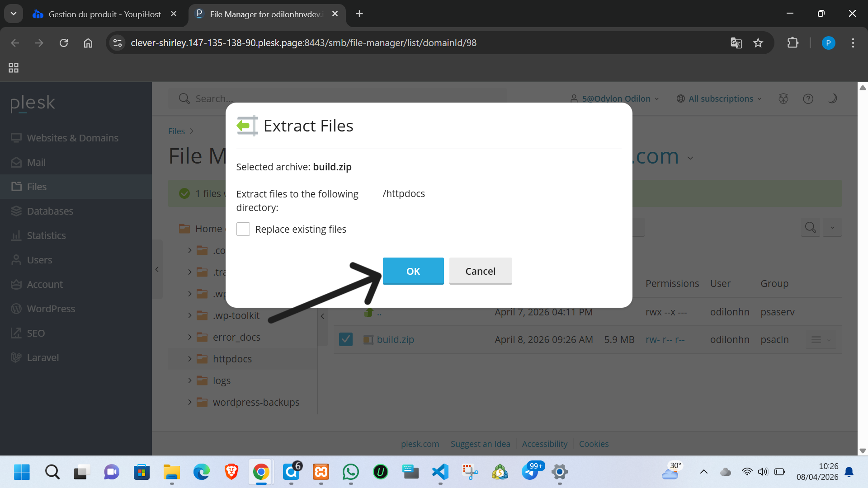Image resolution: width=868 pixels, height=488 pixels.
Task: Switch to Gestion du produit tab
Action: [104, 14]
